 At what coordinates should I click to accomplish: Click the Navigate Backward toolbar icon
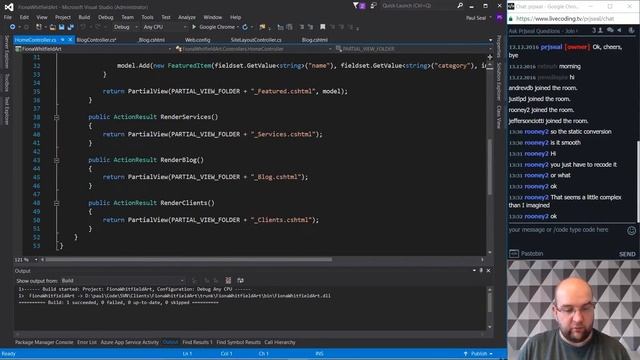point(12,27)
